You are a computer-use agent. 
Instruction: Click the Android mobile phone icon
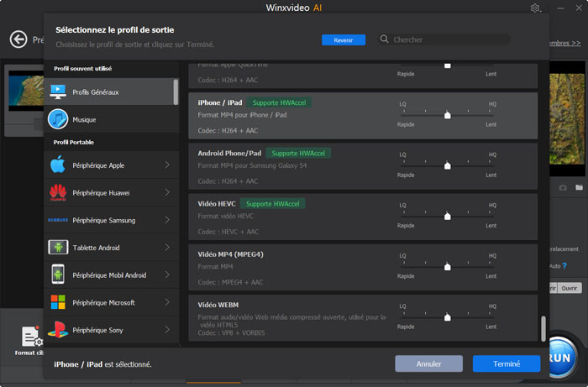point(58,275)
